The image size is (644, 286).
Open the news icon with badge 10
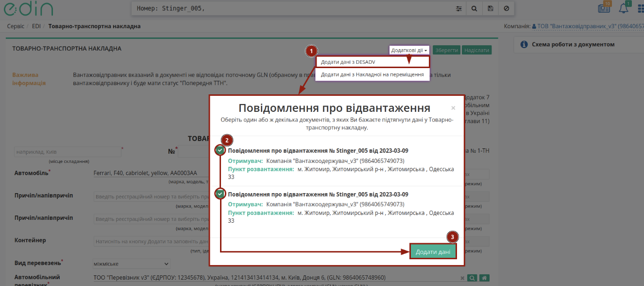click(x=604, y=8)
